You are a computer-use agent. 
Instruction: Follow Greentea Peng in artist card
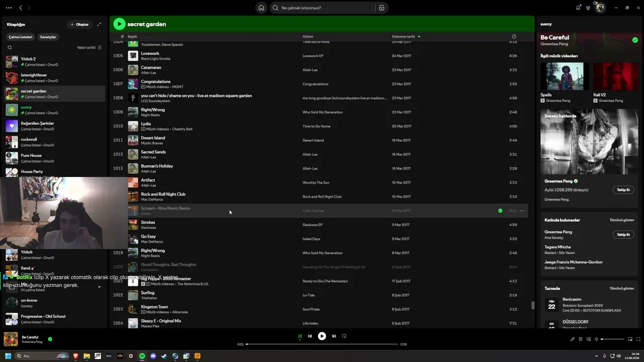[x=623, y=190]
